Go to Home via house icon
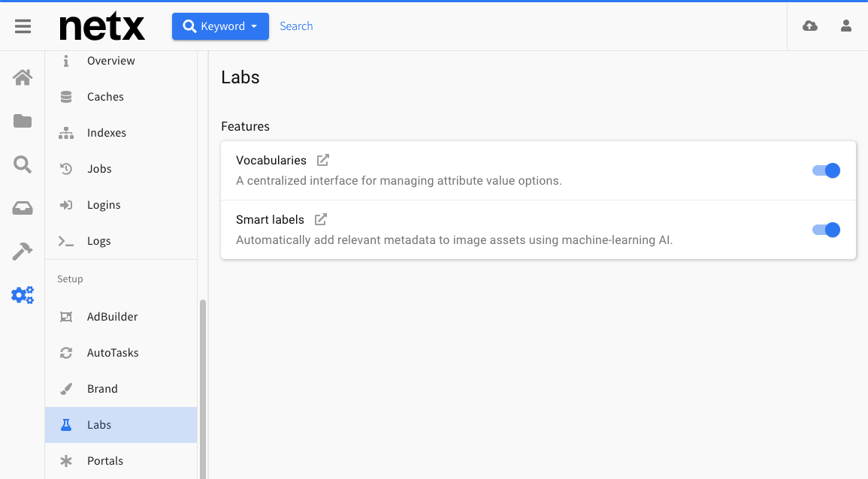868x479 pixels. (x=23, y=77)
